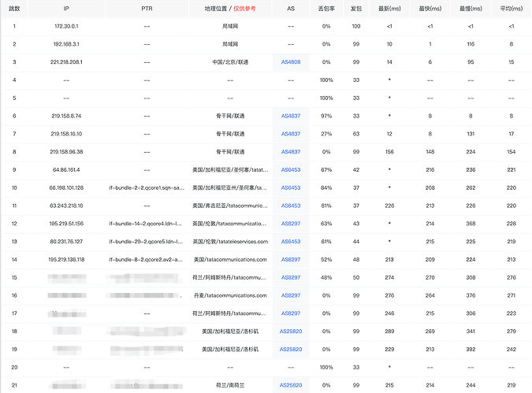Click location 丹麦/tatacommunications.com
Image resolution: width=532 pixels, height=393 pixels.
click(230, 296)
